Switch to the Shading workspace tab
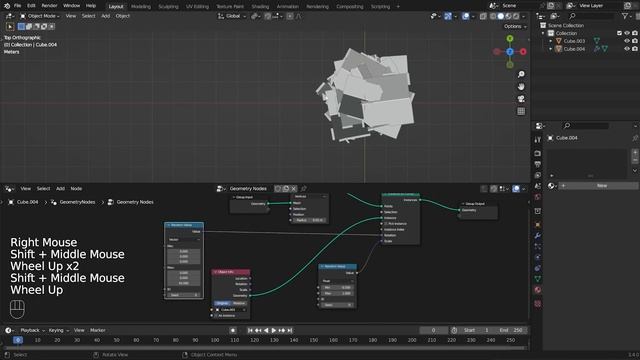This screenshot has width=640, height=360. click(260, 7)
